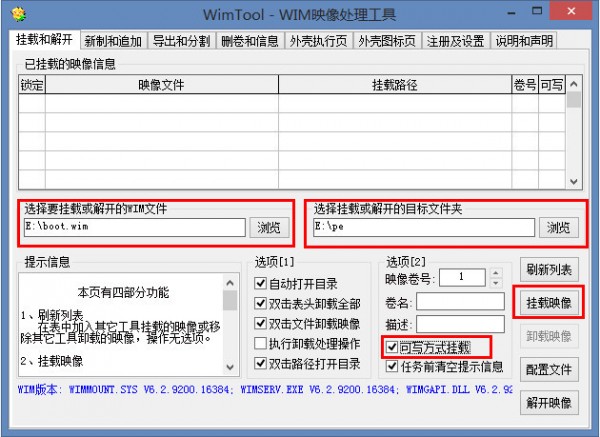The width and height of the screenshot is (600, 437).
Task: Click the 挂载路径 column header
Action: pos(395,85)
